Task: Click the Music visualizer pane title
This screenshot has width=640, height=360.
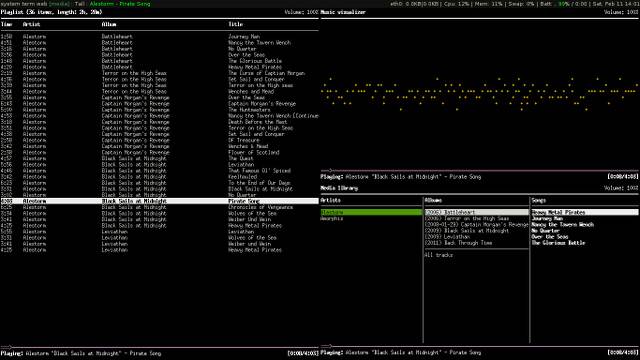Action: 343,12
